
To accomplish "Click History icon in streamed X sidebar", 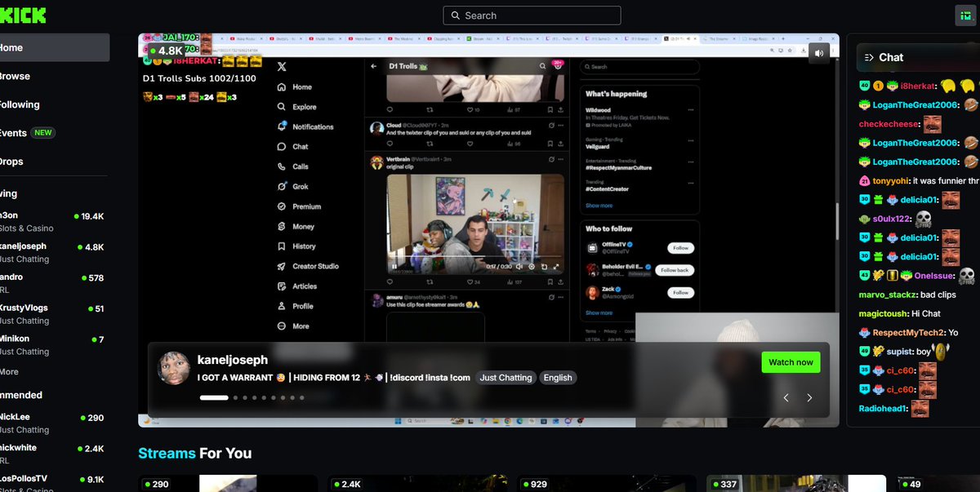I will pos(282,246).
